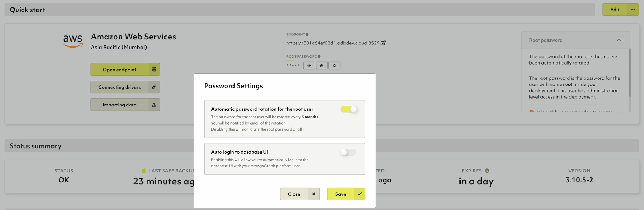The height and width of the screenshot is (210, 644).
Task: Click Asia Pacific (Mumbai) region text
Action: coord(119,47)
